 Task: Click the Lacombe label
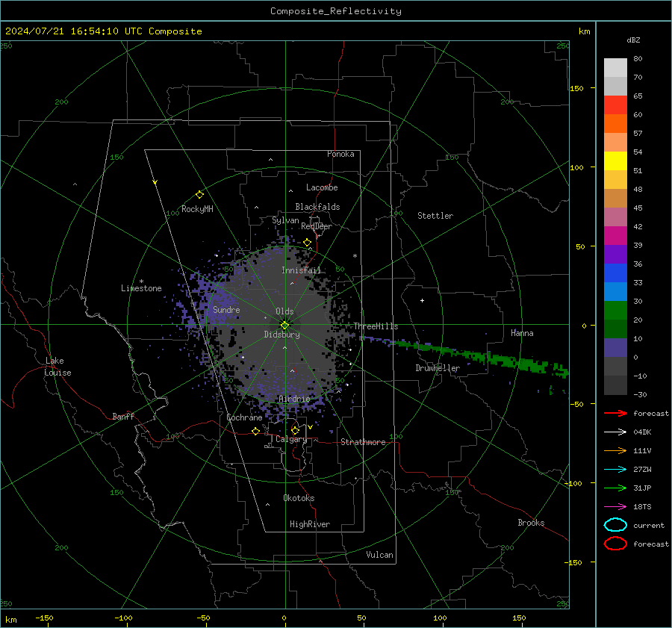click(x=322, y=187)
